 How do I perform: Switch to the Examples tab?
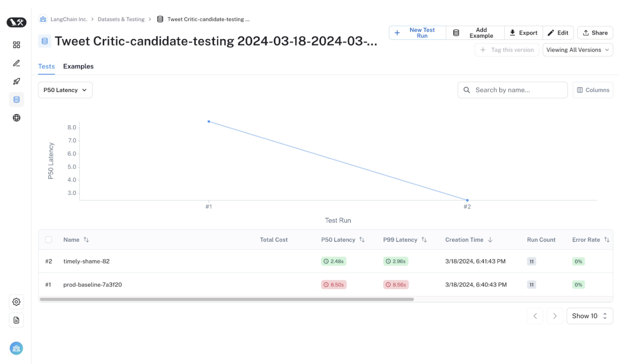tap(78, 67)
